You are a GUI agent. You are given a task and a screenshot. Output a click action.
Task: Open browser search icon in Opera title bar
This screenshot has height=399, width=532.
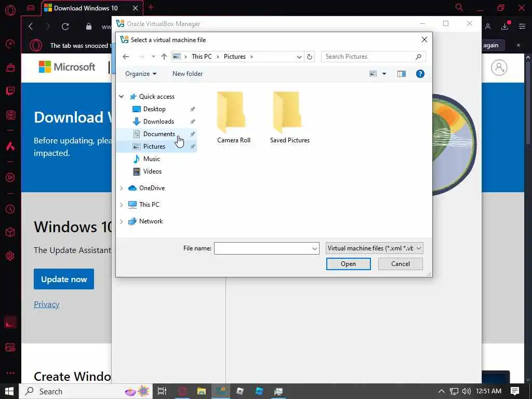459,7
